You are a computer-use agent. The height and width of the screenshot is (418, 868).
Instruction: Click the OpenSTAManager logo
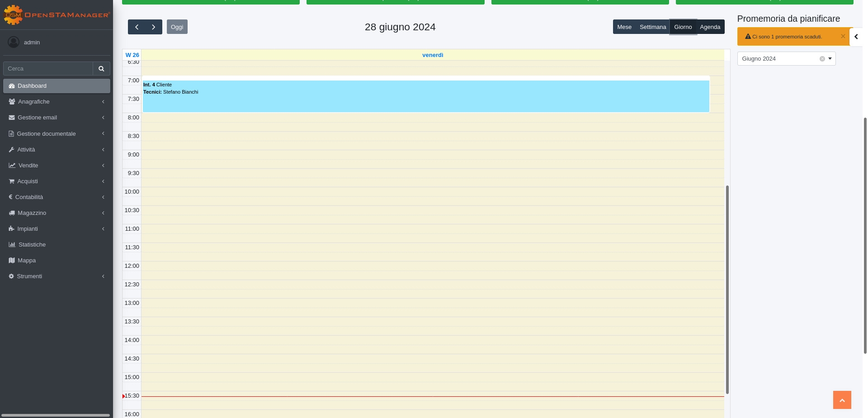57,15
